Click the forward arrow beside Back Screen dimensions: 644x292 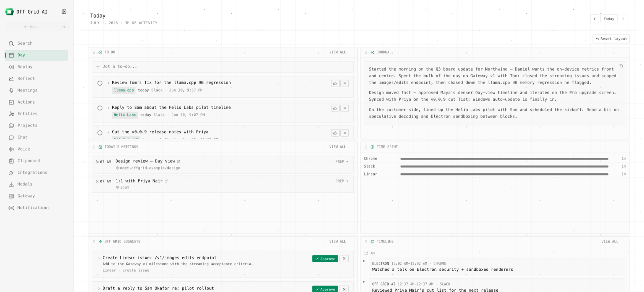click(x=64, y=27)
